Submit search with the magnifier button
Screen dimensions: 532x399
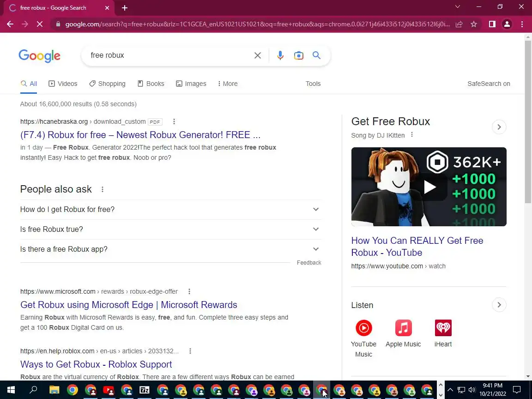(x=316, y=55)
